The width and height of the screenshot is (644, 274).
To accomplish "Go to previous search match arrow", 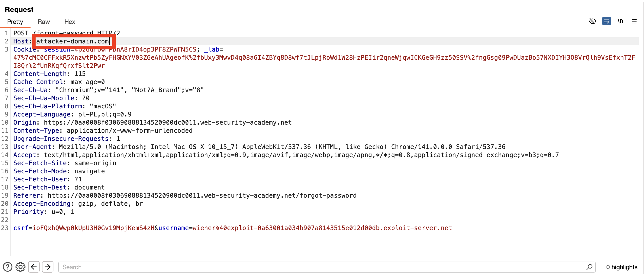I will tap(34, 267).
